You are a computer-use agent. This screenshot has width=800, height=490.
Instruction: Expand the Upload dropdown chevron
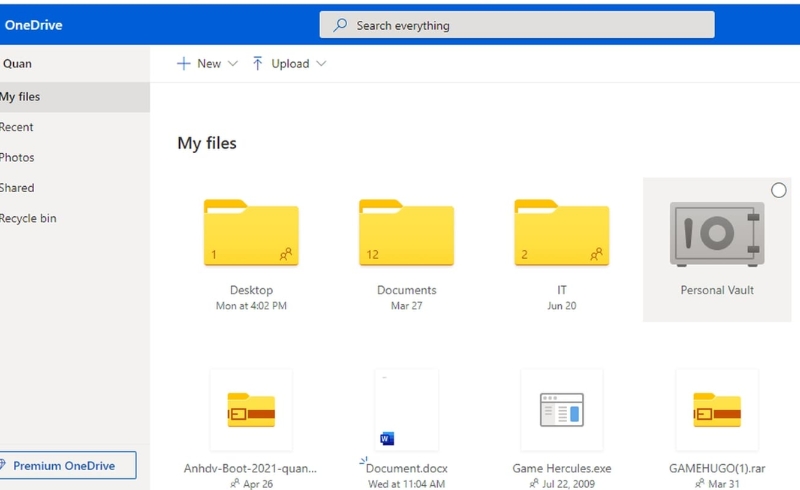tap(321, 63)
